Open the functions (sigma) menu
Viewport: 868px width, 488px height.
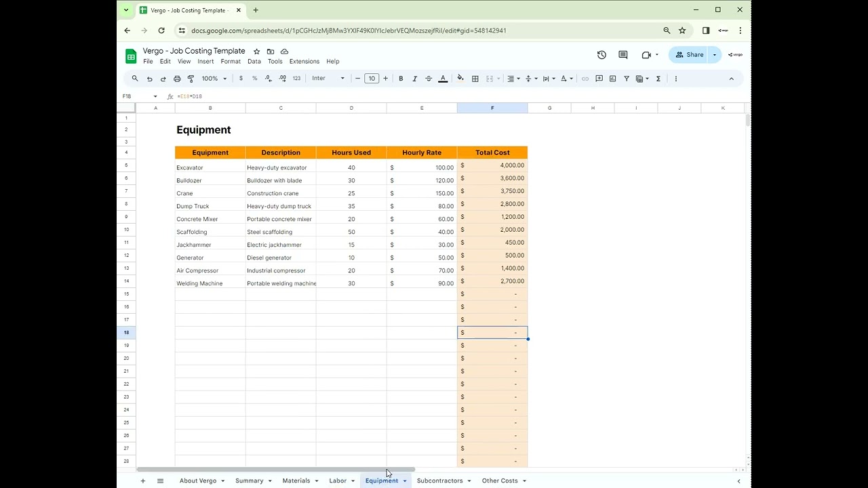[x=658, y=79]
